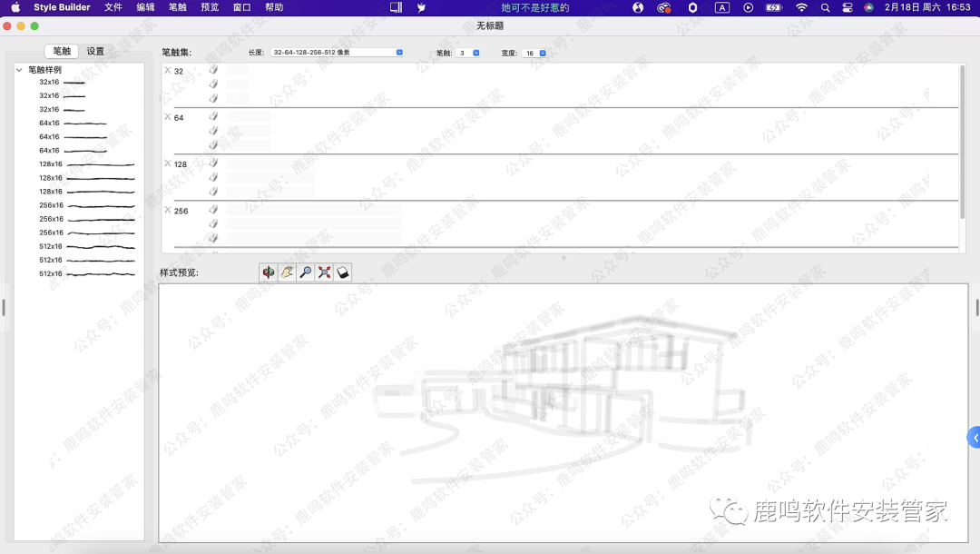Click the stroke list vertical scrollbar
980x554 pixels.
coord(962,141)
